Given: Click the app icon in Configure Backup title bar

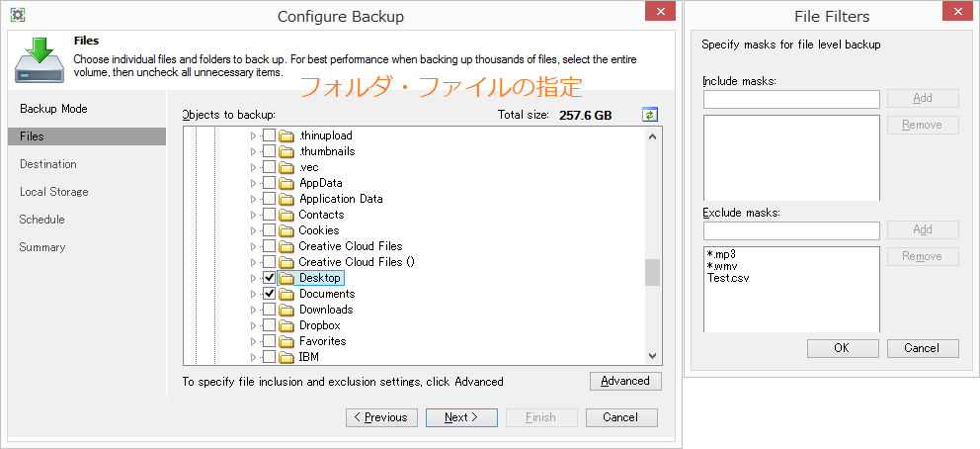Looking at the screenshot, I should pos(18,15).
